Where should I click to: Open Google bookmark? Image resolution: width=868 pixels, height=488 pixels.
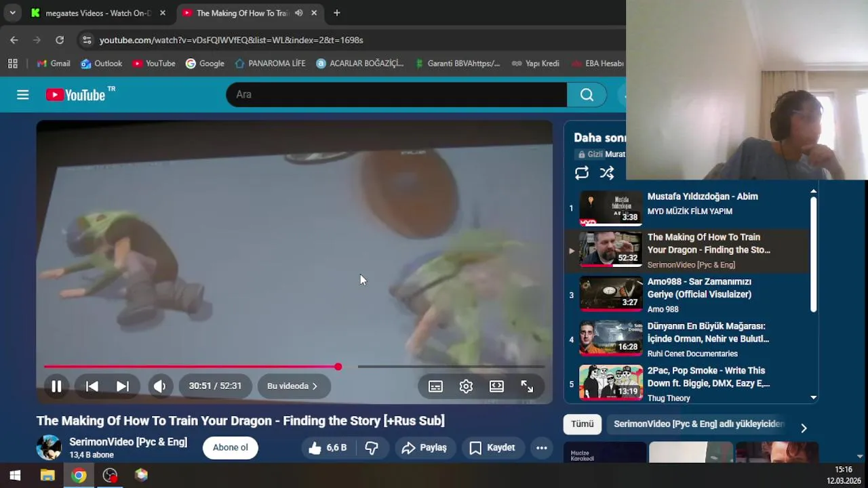[x=205, y=64]
